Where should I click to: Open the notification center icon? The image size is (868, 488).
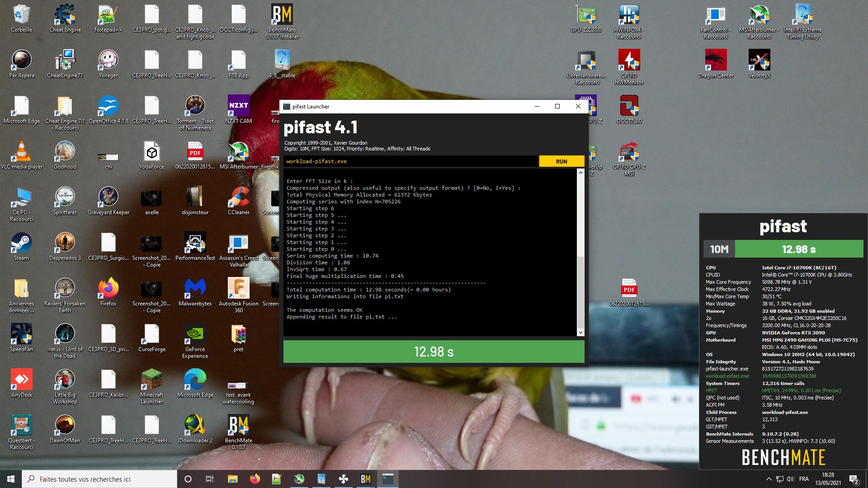854,479
